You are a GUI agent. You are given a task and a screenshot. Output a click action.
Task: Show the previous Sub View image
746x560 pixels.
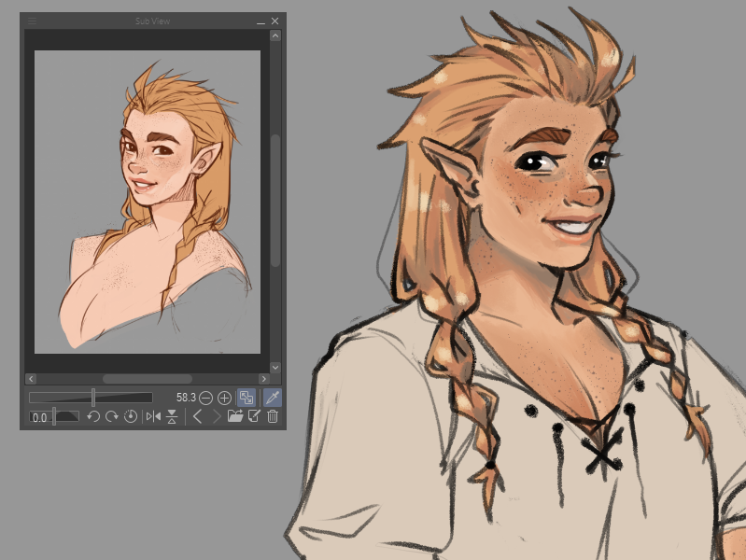[198, 416]
